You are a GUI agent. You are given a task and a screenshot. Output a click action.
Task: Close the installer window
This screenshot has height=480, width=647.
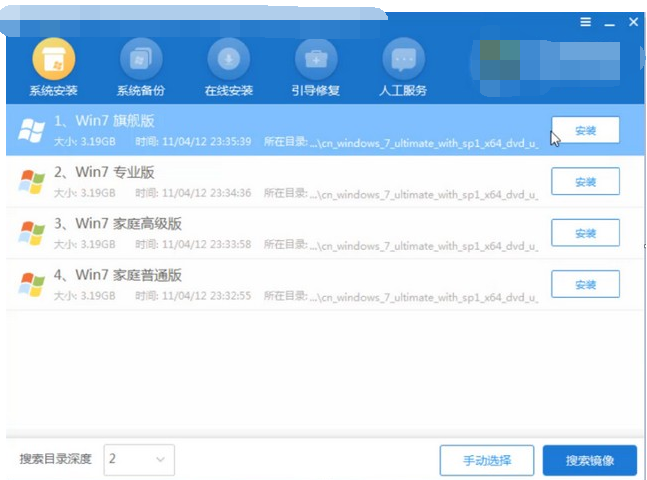tap(633, 21)
